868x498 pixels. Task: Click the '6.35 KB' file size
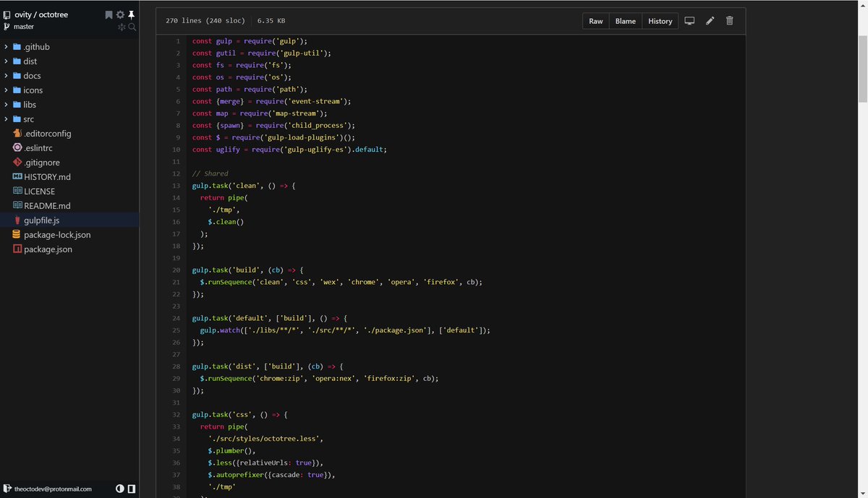pos(271,21)
